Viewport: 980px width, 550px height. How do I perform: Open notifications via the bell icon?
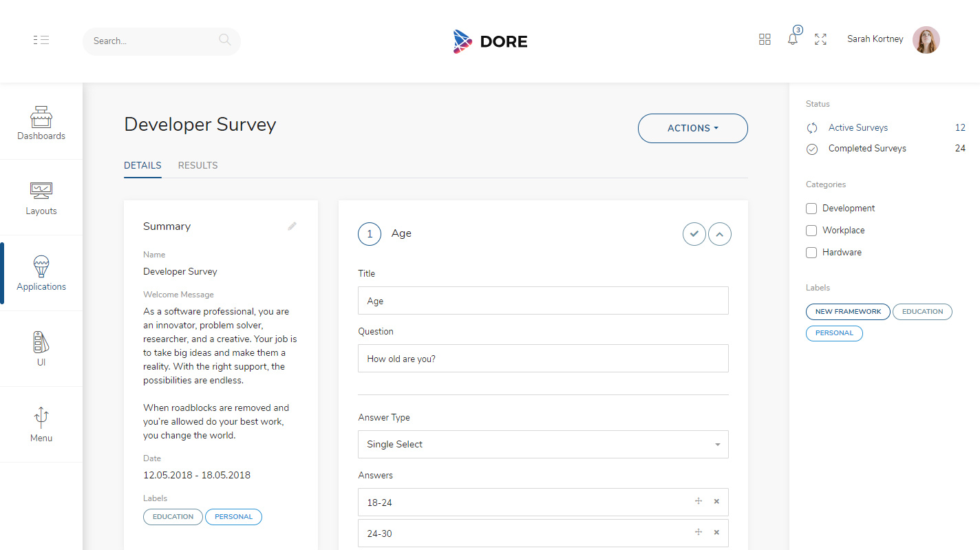click(792, 39)
